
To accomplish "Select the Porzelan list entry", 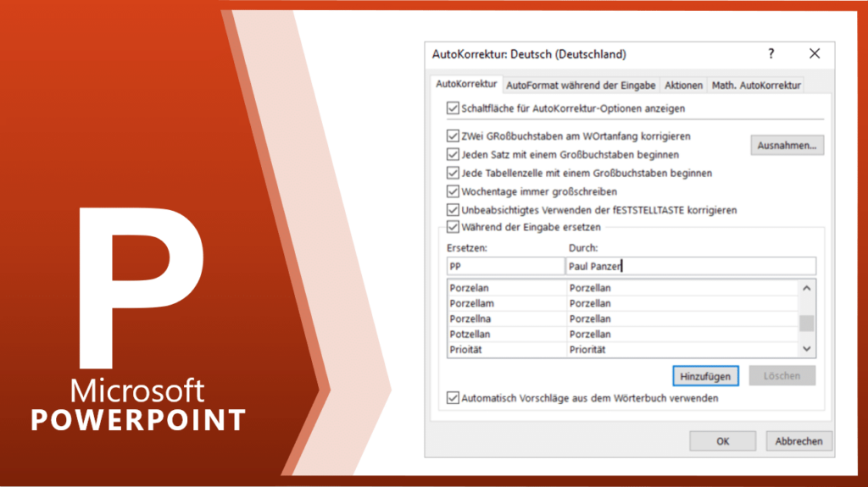I will pyautogui.click(x=623, y=288).
